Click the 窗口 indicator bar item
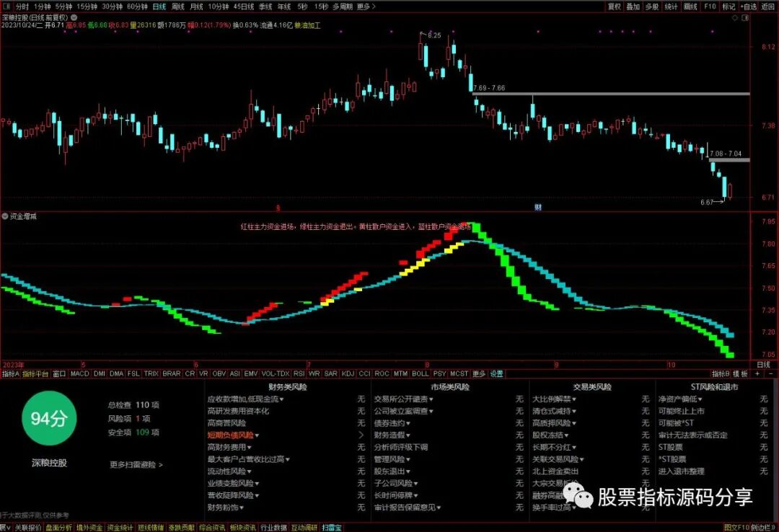 pos(59,373)
